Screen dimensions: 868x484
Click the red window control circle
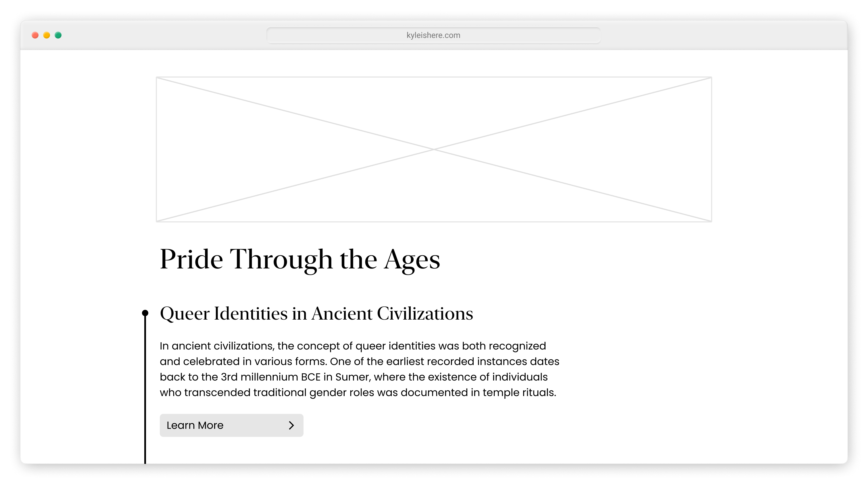point(35,35)
